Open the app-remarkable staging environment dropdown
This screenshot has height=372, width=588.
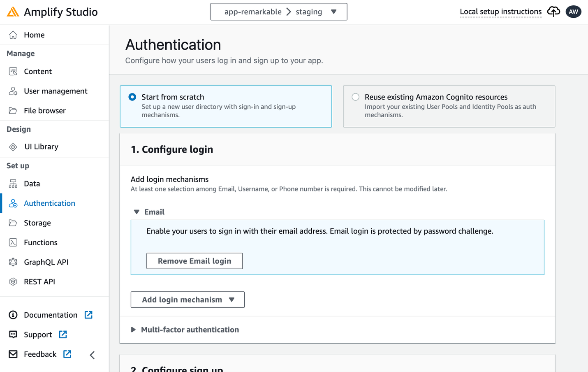[x=279, y=12]
